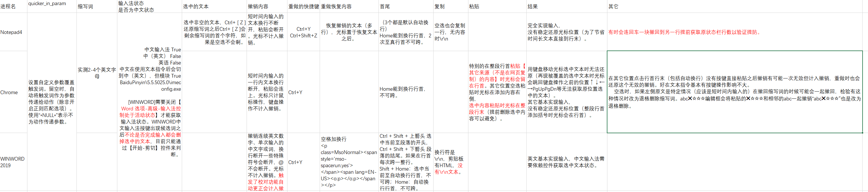Select the "其它" header cell
Viewport: 868px width, 192px height.
tap(735, 6)
